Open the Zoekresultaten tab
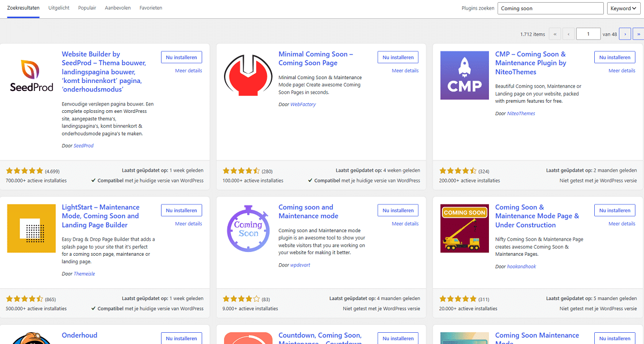The image size is (644, 344). [x=24, y=8]
